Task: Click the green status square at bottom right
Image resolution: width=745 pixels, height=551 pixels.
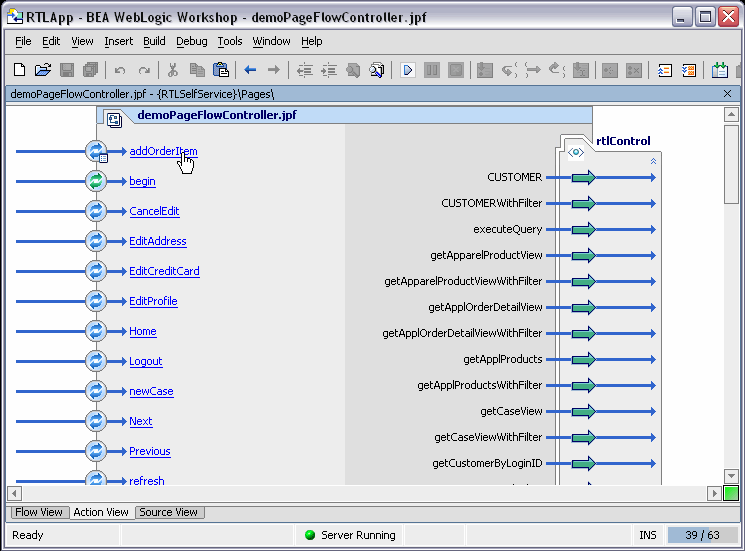Action: 731,493
